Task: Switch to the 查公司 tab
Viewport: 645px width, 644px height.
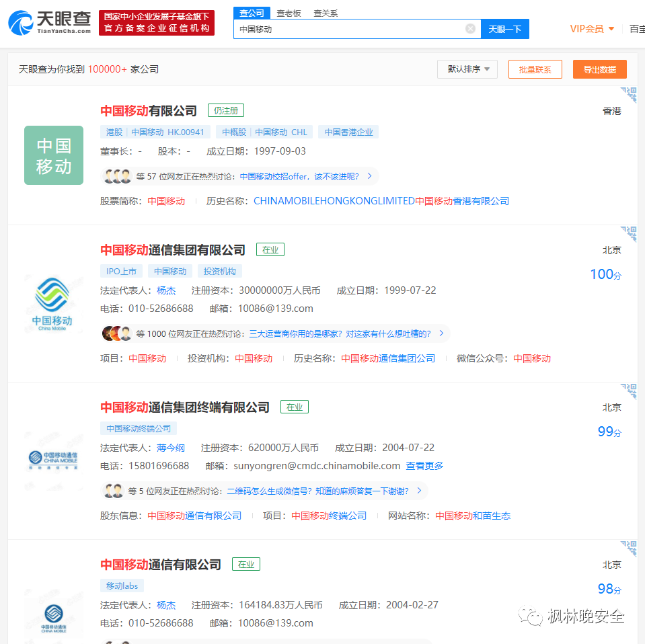Action: 252,13
